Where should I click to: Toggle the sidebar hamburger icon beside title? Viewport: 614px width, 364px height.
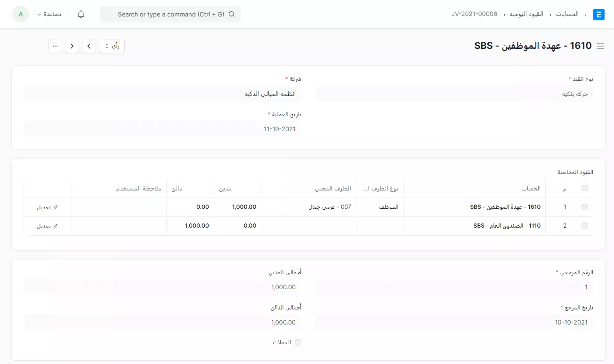pyautogui.click(x=600, y=46)
